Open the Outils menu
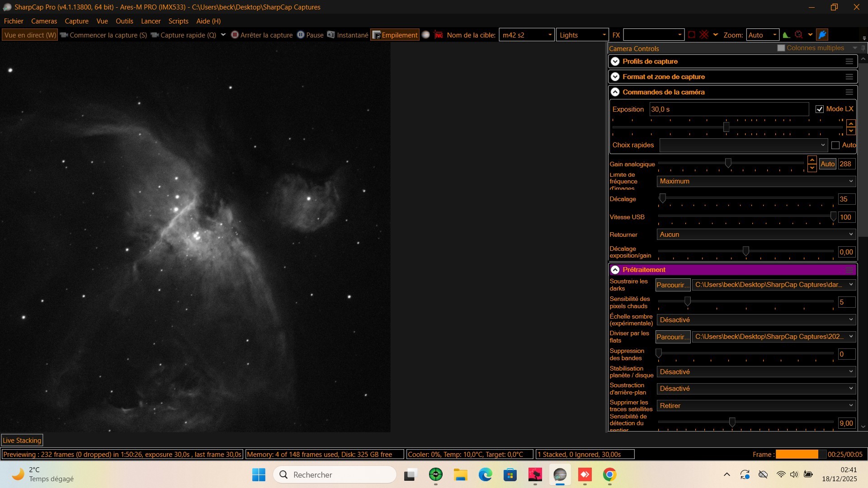This screenshot has height=488, width=868. pyautogui.click(x=124, y=21)
